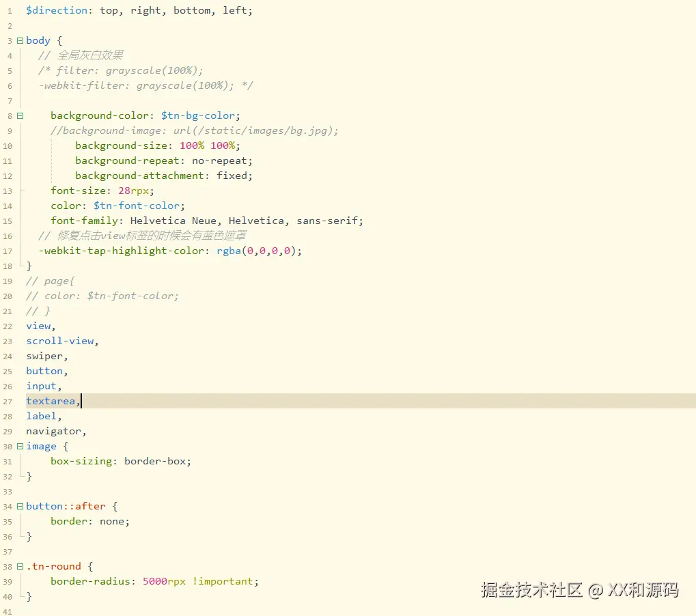
Task: Collapse the body rule fold marker
Action: (x=19, y=40)
